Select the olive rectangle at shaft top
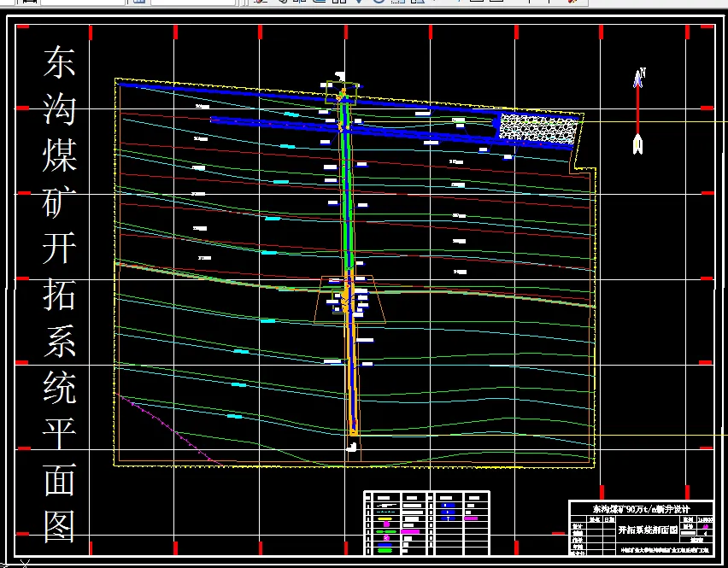The image size is (728, 568). coord(342,93)
